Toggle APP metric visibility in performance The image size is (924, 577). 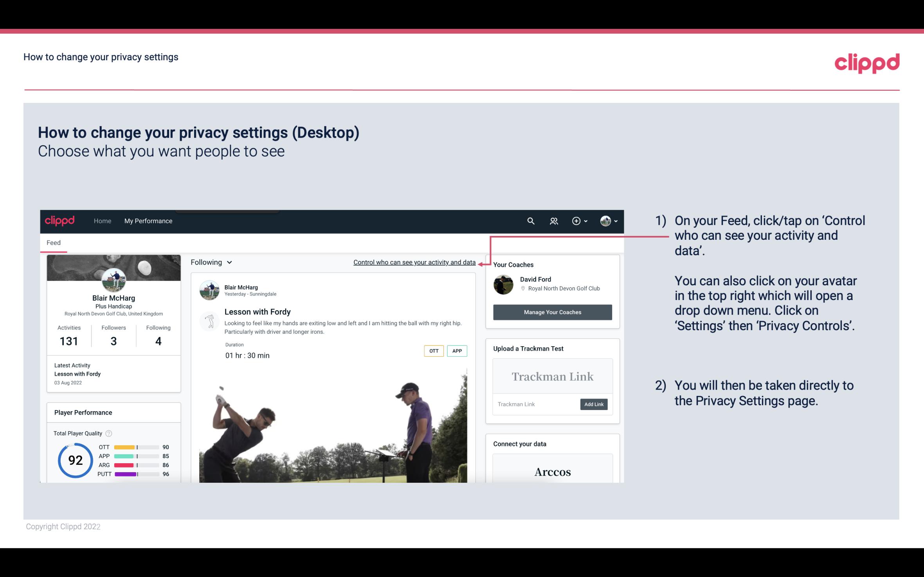point(131,456)
